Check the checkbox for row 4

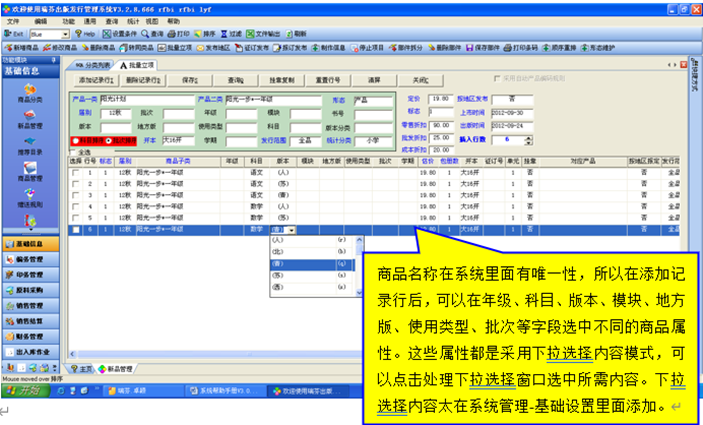click(x=75, y=207)
